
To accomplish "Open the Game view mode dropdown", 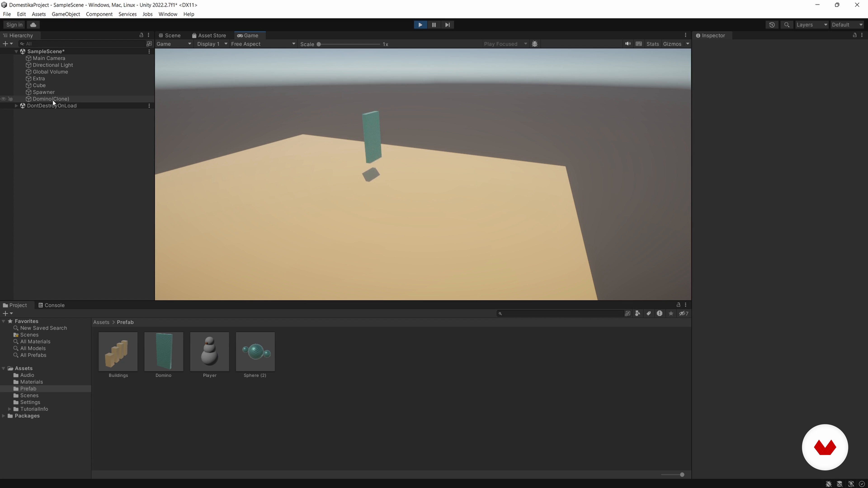I will click(174, 44).
